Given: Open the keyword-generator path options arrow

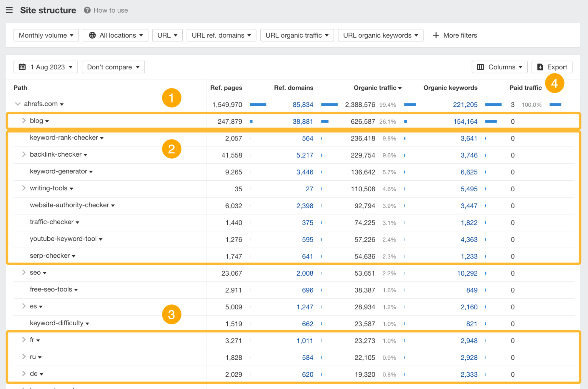Looking at the screenshot, I should (x=91, y=172).
